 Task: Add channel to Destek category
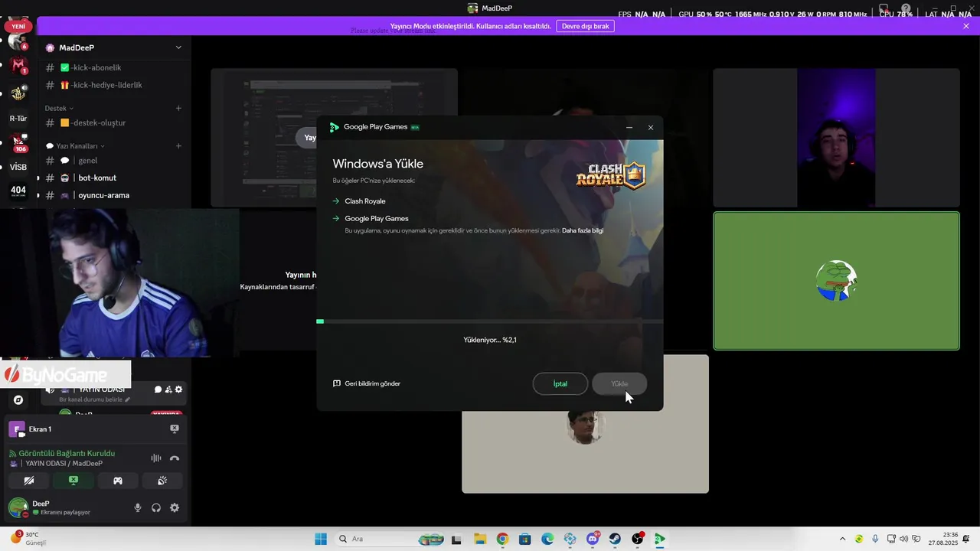pyautogui.click(x=178, y=108)
